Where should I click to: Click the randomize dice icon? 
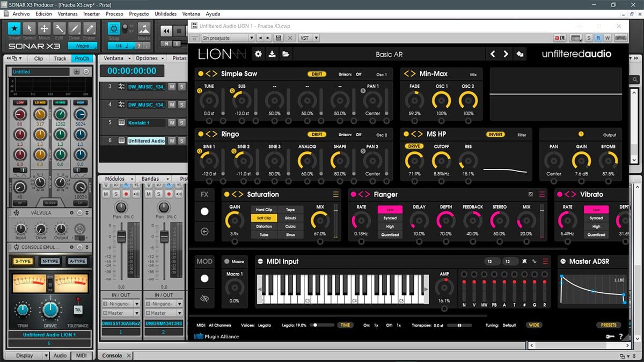pyautogui.click(x=519, y=54)
